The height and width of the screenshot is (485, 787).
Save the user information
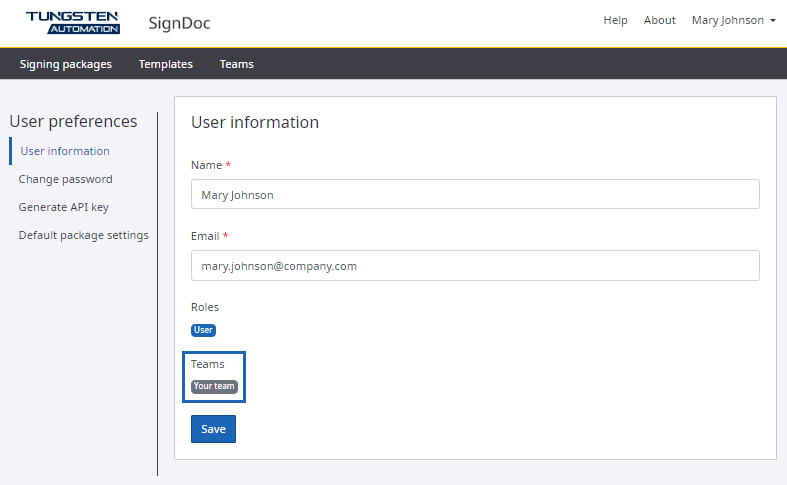[x=213, y=429]
